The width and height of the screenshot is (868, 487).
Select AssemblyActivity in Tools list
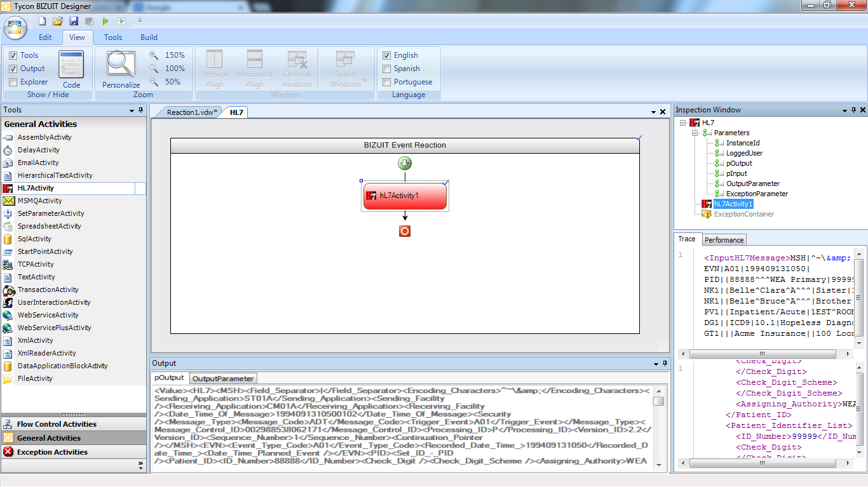pyautogui.click(x=44, y=137)
